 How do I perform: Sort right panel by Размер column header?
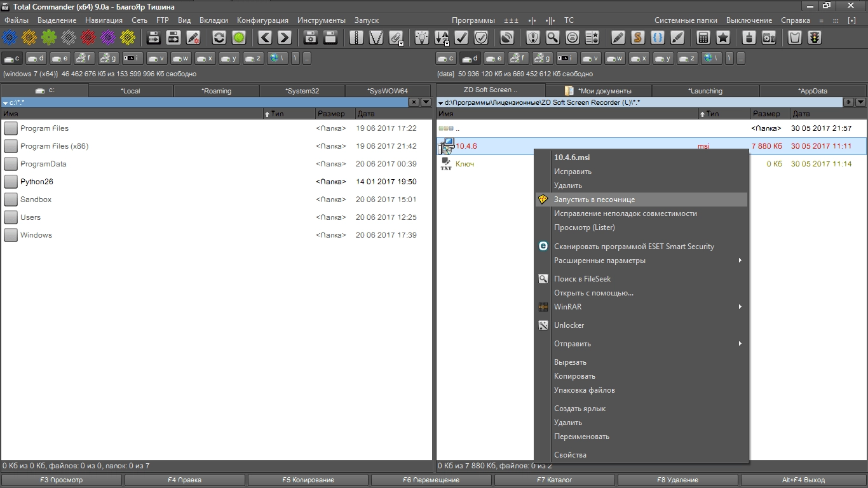(770, 114)
